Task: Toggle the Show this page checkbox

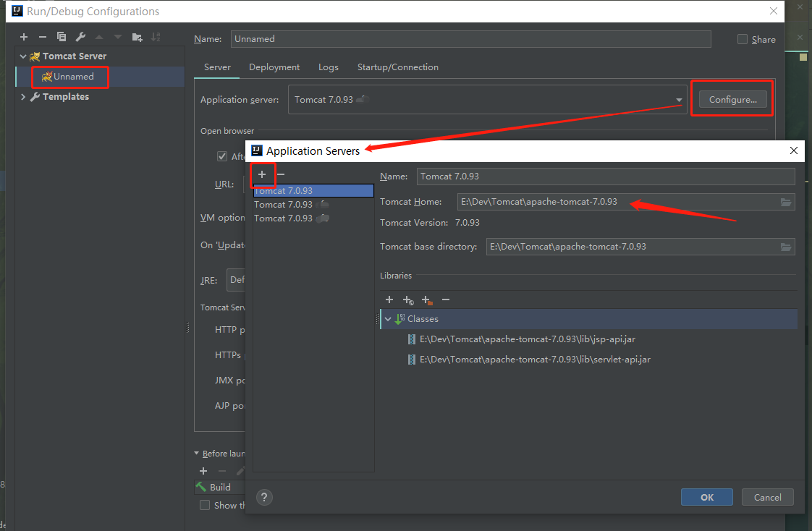Action: [205, 505]
